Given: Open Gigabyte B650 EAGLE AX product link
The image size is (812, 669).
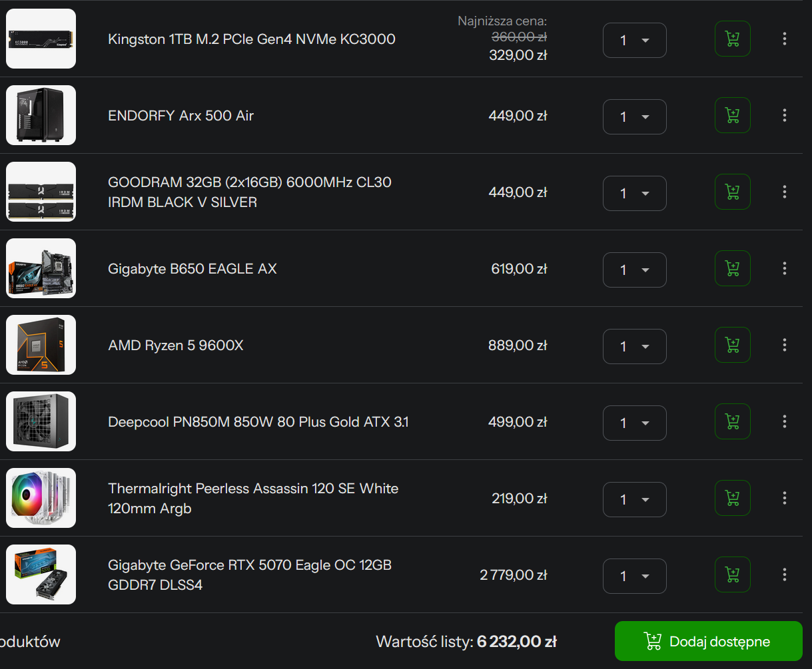Looking at the screenshot, I should pyautogui.click(x=192, y=269).
